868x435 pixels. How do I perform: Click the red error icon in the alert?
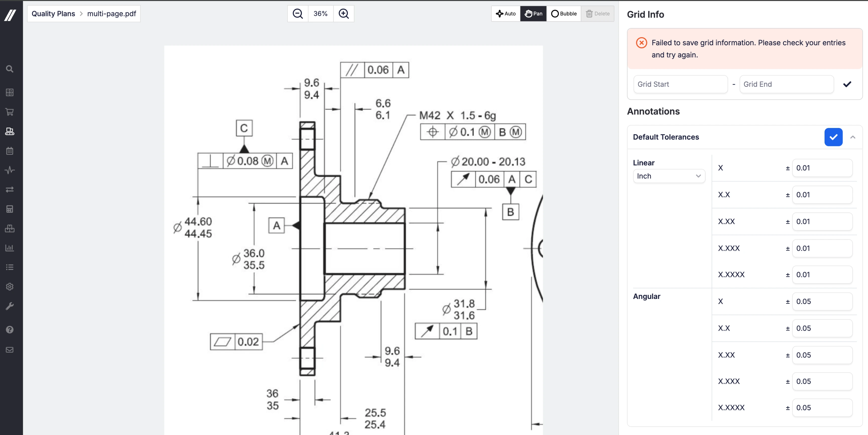click(x=641, y=43)
